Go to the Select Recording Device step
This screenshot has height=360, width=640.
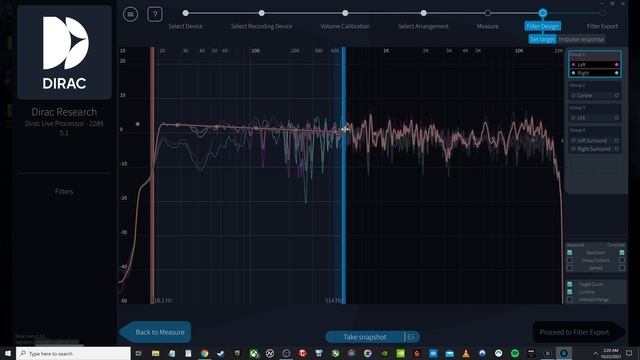[x=262, y=26]
